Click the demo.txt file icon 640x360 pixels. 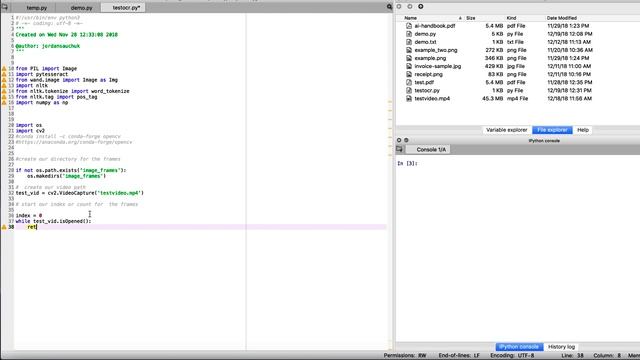pyautogui.click(x=409, y=42)
